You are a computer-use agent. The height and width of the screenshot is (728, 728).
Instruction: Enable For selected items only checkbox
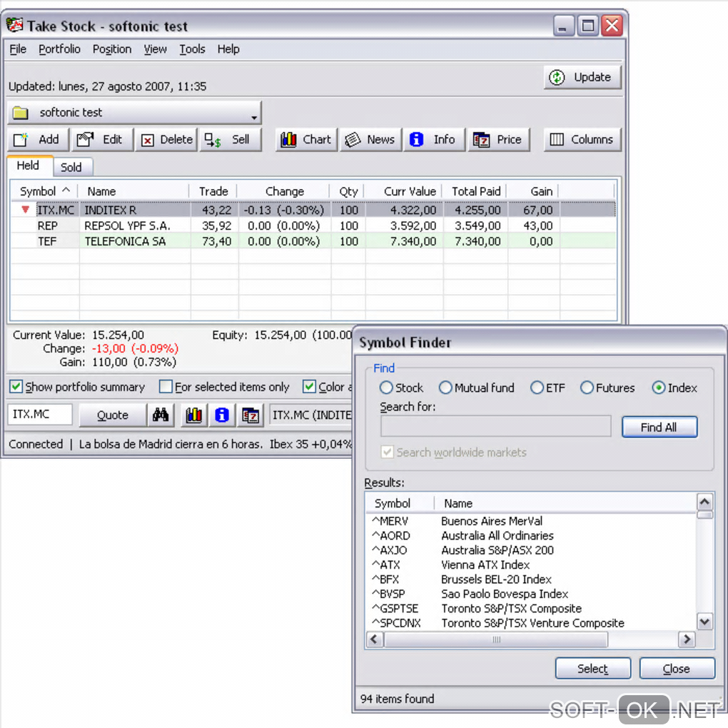click(x=166, y=387)
